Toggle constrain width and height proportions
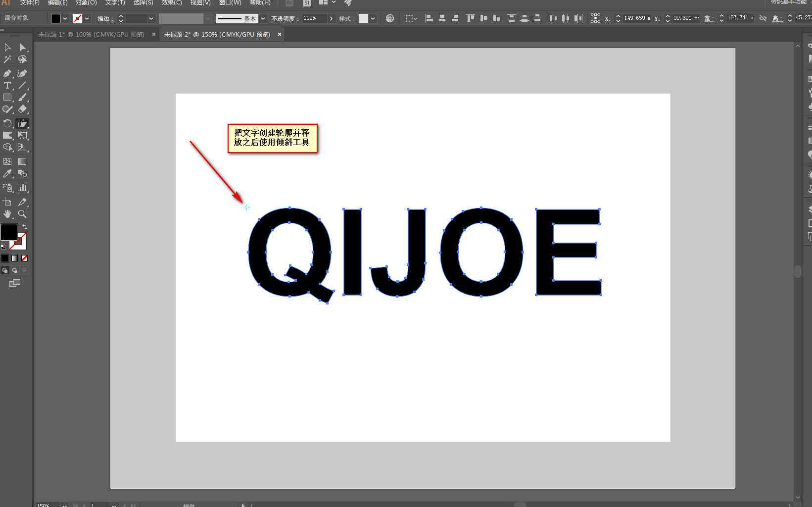 click(763, 18)
